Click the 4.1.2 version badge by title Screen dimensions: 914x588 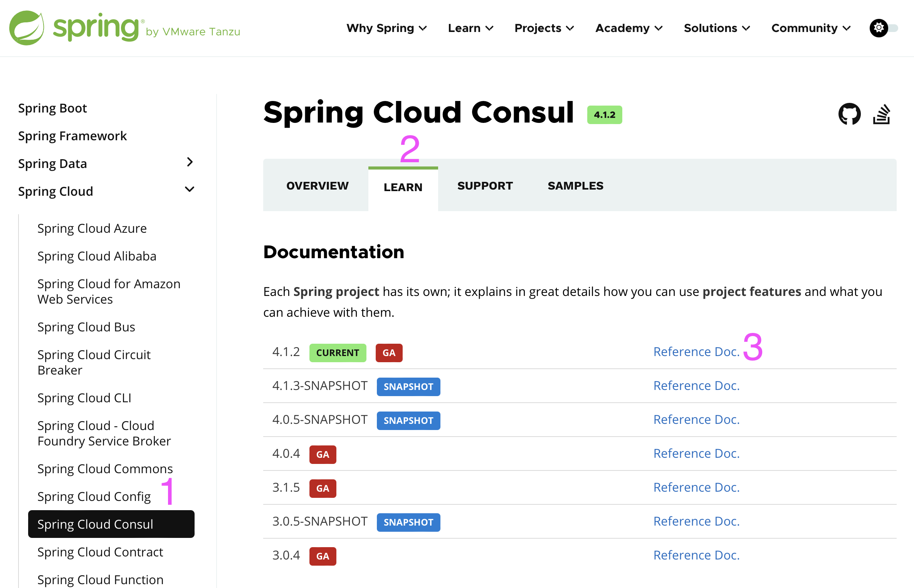click(604, 115)
